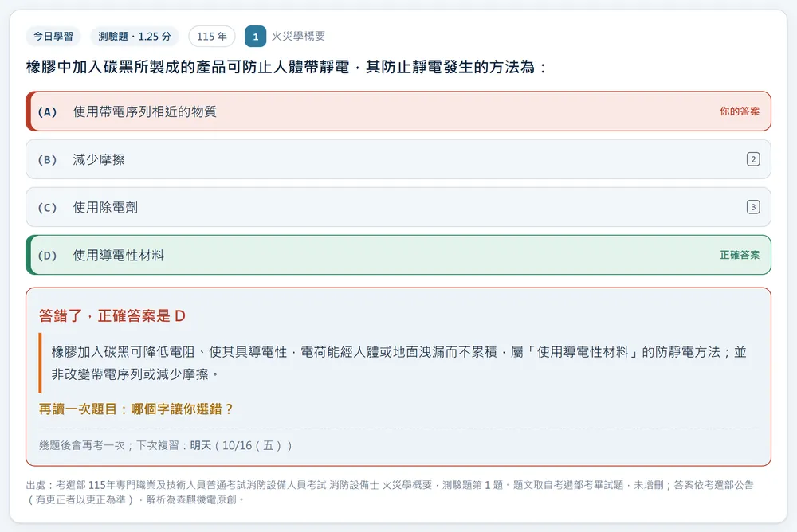Click the 115 年 year pill
This screenshot has width=797, height=532.
point(212,37)
